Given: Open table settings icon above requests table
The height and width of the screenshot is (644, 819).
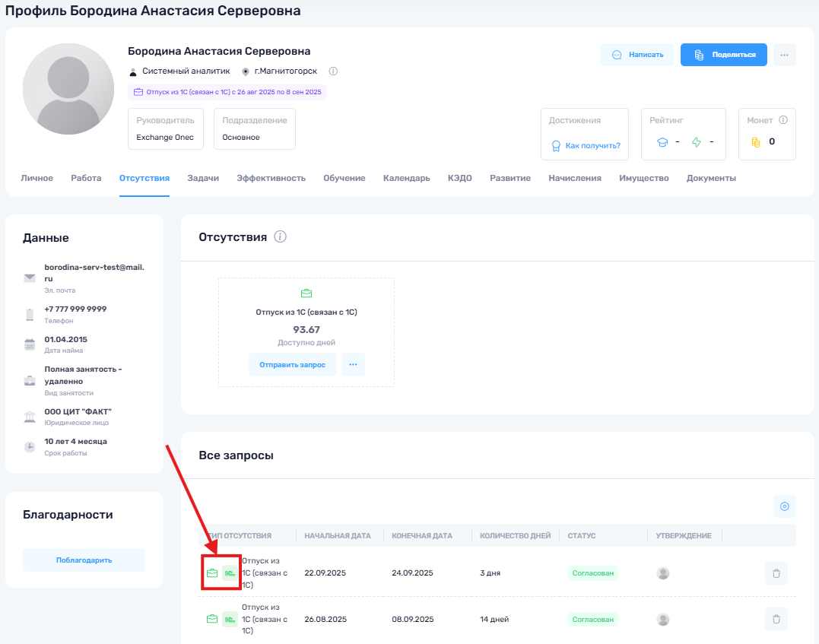Looking at the screenshot, I should click(x=785, y=506).
